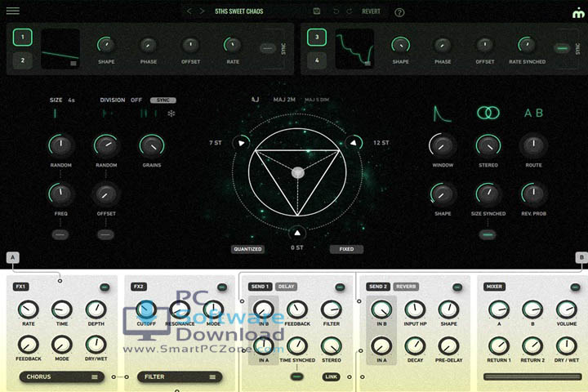The image size is (588, 392).
Task: Open 5THS SWEET CHAOS preset menu
Action: [x=238, y=11]
